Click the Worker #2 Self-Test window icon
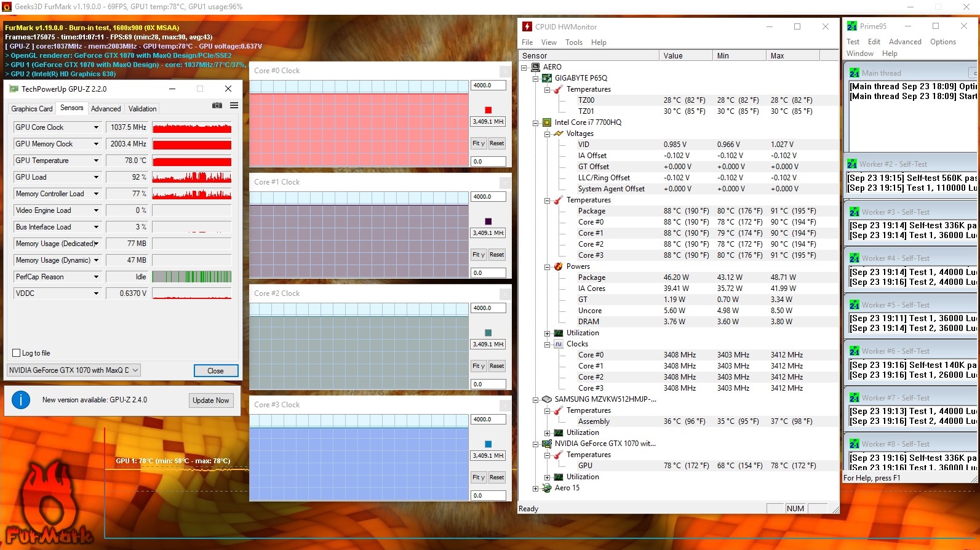The image size is (980, 550). (852, 164)
